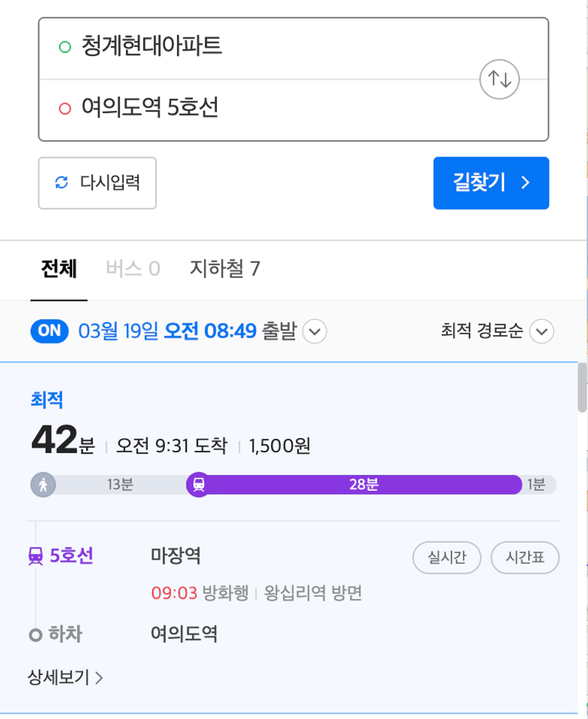Viewport: 588px width, 719px height.
Task: Open 상세보기 route details
Action: point(65,677)
